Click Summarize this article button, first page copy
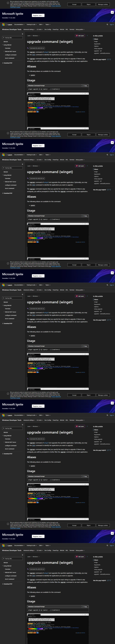 click(37, 48)
